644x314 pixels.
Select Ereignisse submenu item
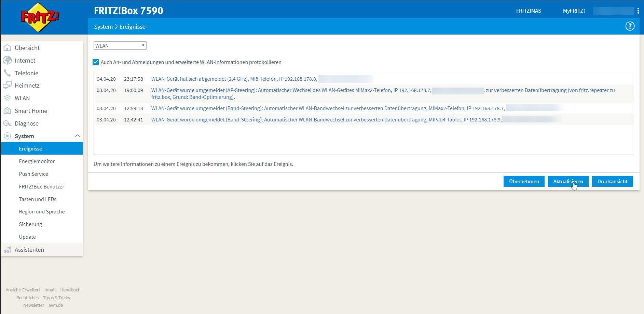point(42,148)
